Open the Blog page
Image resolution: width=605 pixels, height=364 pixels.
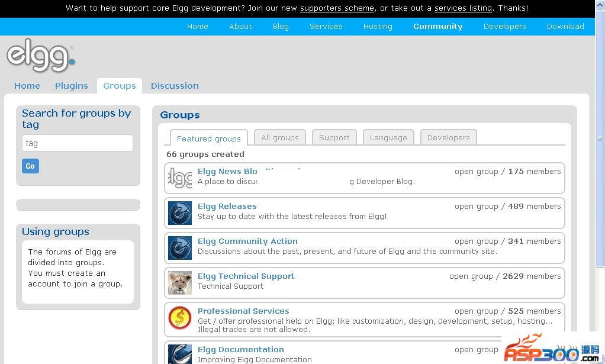click(x=281, y=26)
